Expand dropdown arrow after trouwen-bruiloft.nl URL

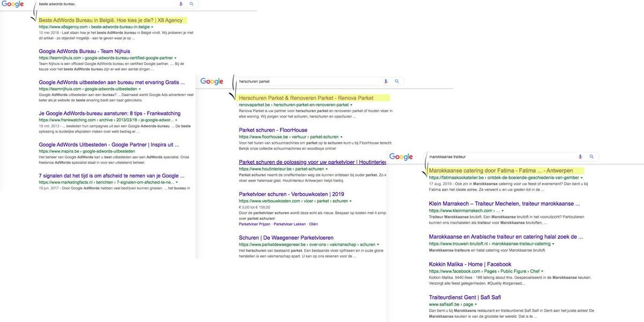point(553,244)
